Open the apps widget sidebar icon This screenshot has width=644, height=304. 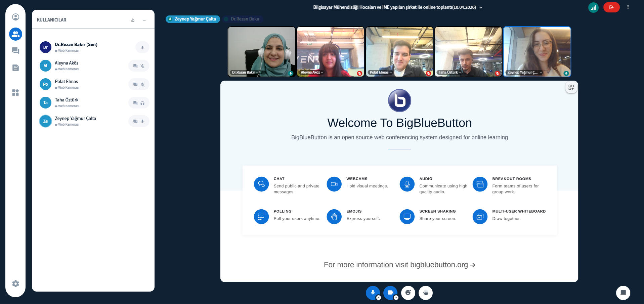[x=15, y=92]
